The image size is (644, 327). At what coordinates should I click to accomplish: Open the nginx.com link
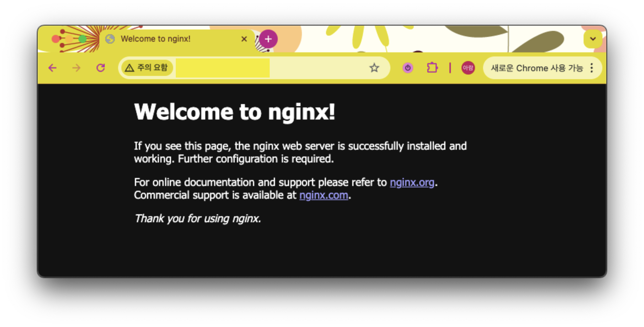(324, 195)
